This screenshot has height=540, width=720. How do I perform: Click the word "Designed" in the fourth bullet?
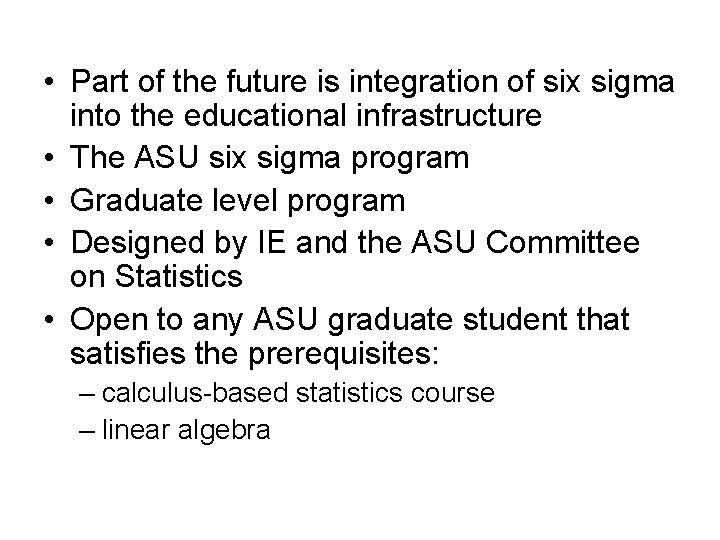pos(137,243)
